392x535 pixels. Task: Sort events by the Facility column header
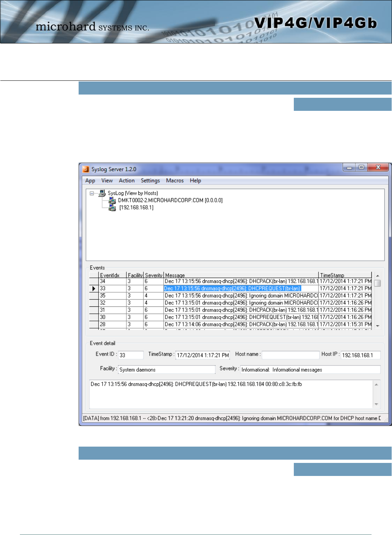135,275
